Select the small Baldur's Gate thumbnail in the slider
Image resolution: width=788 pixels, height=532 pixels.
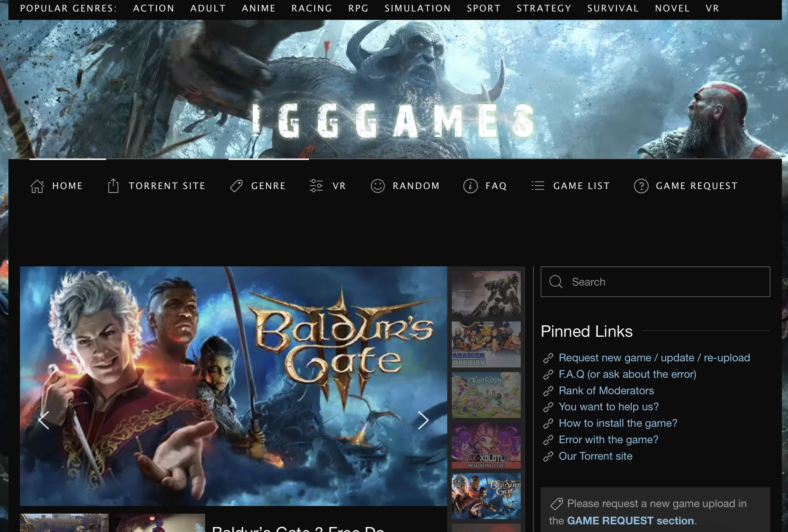pos(486,496)
